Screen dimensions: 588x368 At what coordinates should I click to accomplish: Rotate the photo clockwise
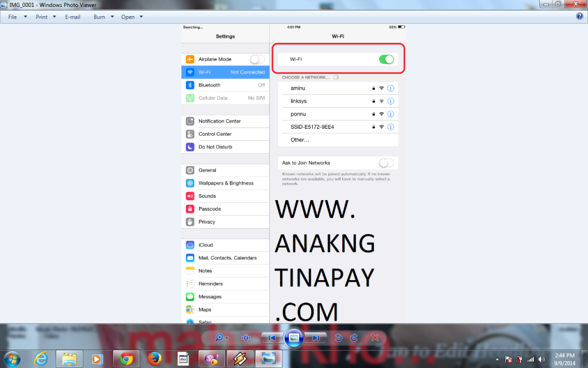pyautogui.click(x=354, y=338)
